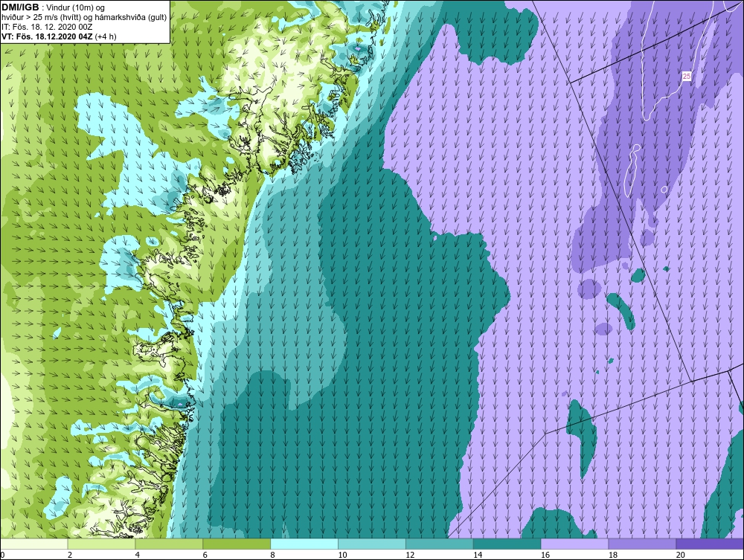Select the 14–16 m/s dark teal scale swatch
The height and width of the screenshot is (560, 744).
[507, 544]
